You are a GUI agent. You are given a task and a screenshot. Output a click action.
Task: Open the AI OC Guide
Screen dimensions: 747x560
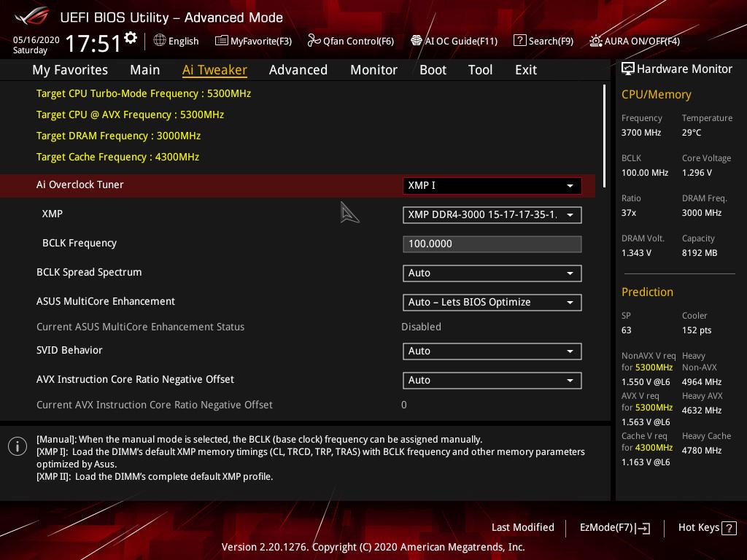click(415, 41)
